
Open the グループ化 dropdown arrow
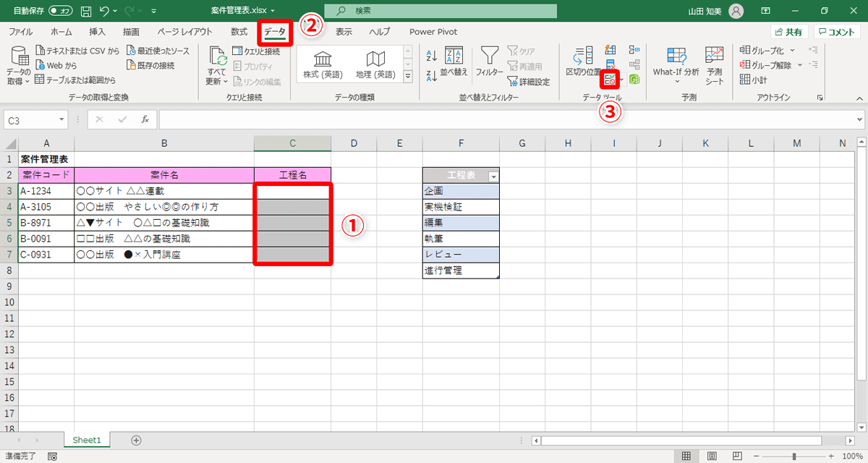click(792, 51)
